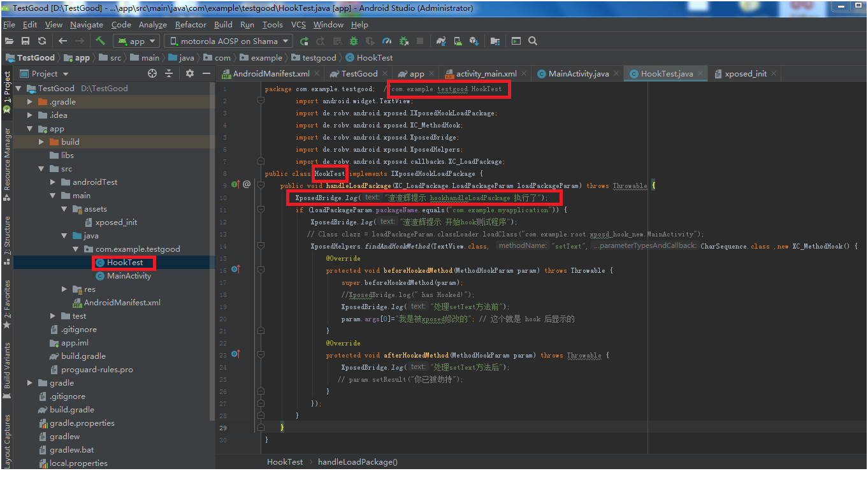
Task: Expand the build folder under app
Action: [x=41, y=142]
